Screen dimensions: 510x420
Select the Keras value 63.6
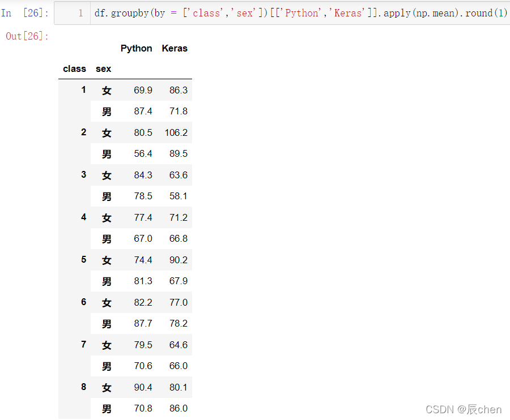(178, 175)
